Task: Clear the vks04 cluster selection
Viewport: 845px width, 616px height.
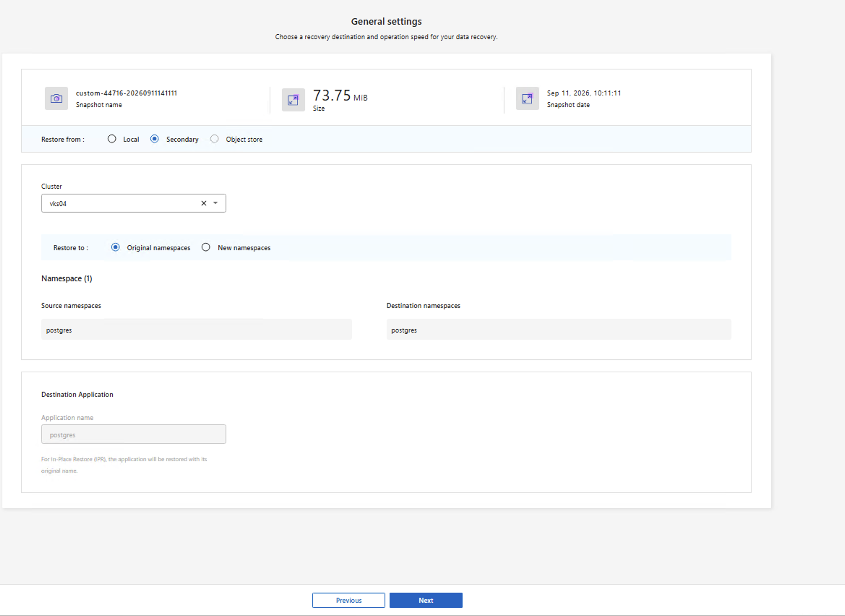Action: [204, 203]
